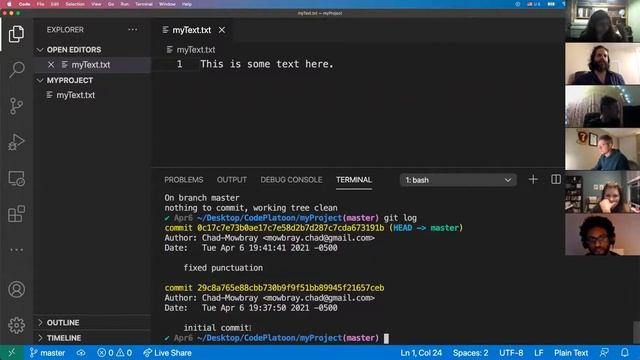The width and height of the screenshot is (640, 360).
Task: Open the Source Control view
Action: (x=16, y=106)
